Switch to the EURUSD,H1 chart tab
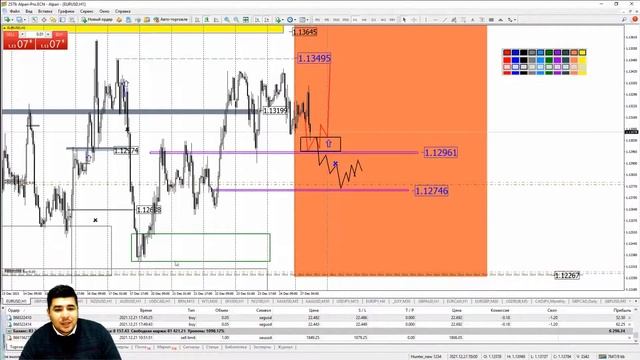 16,301
